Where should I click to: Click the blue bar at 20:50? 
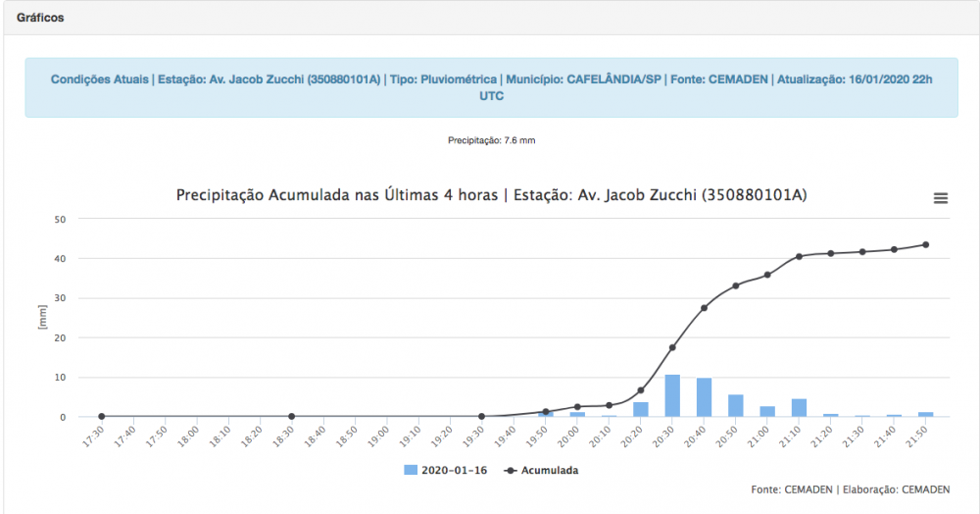click(735, 405)
